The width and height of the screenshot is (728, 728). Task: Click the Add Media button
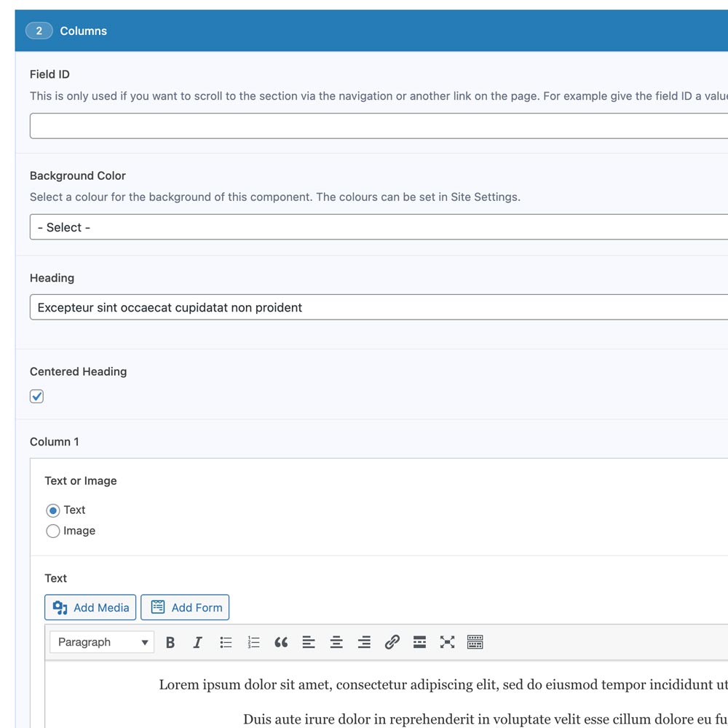[90, 607]
